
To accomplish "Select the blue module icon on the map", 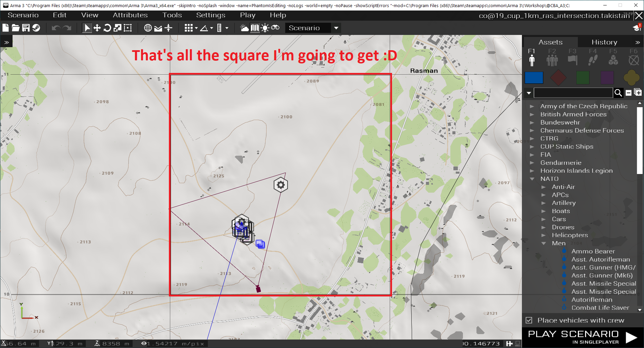I will click(x=260, y=244).
